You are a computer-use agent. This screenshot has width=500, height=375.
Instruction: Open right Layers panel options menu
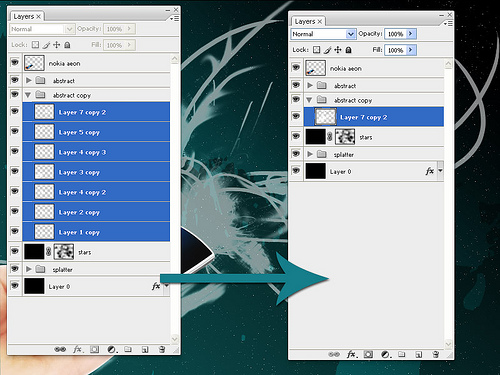448,24
